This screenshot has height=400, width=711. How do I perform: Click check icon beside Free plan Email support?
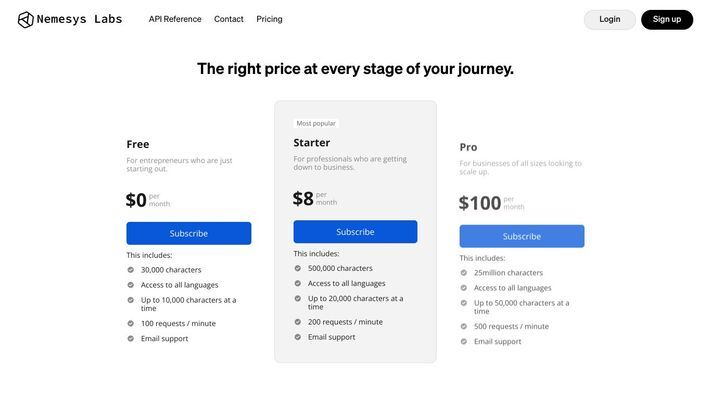[x=131, y=338]
